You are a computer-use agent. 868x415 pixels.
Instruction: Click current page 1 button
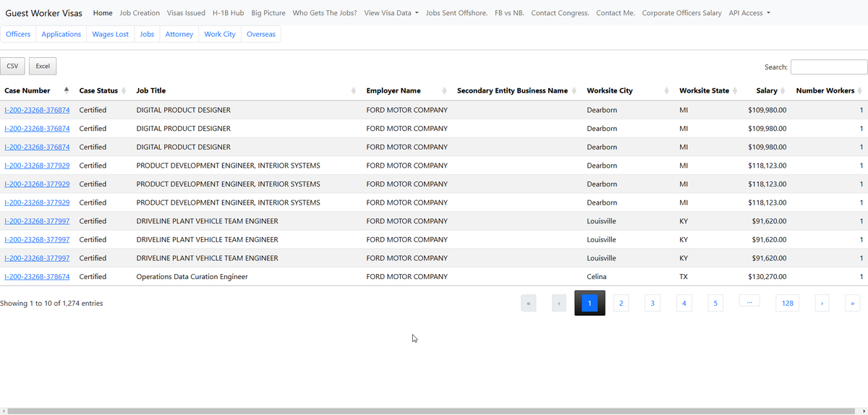[x=590, y=303]
